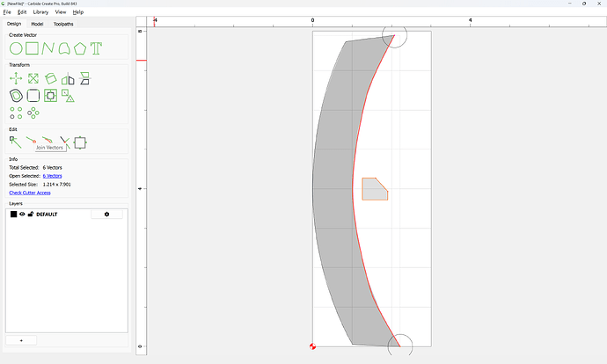The height and width of the screenshot is (364, 607).
Task: Open DEFAULT layer settings gear
Action: pyautogui.click(x=106, y=214)
